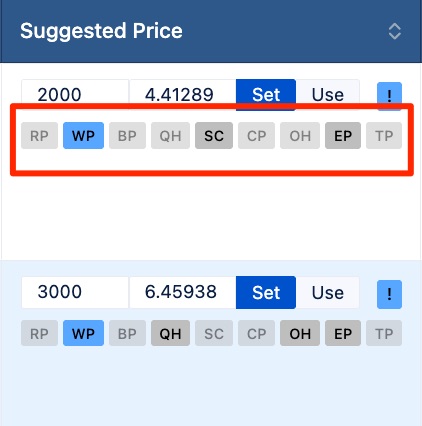Enable the CP chip in the 3000 row

pyautogui.click(x=256, y=333)
